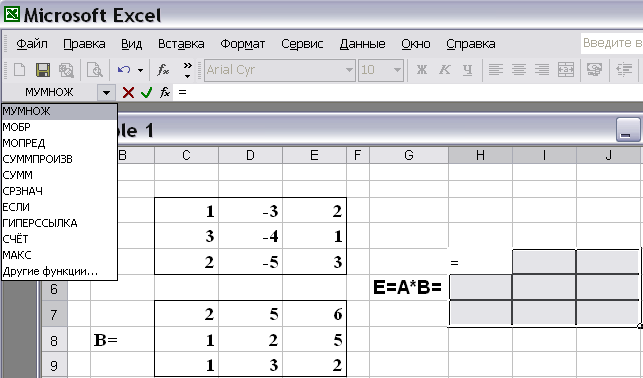Toggle Italic (К) formatting
Screen dimensions: 643x378
[x=445, y=70]
